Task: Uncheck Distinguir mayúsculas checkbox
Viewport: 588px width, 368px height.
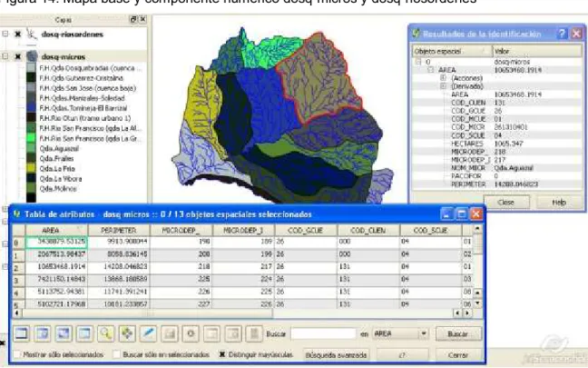Action: coord(222,354)
